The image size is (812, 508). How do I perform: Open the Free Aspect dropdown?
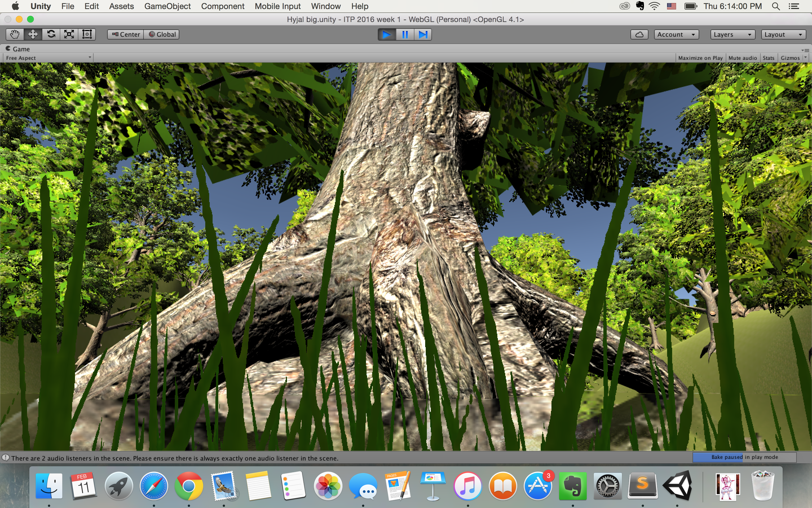click(48, 58)
